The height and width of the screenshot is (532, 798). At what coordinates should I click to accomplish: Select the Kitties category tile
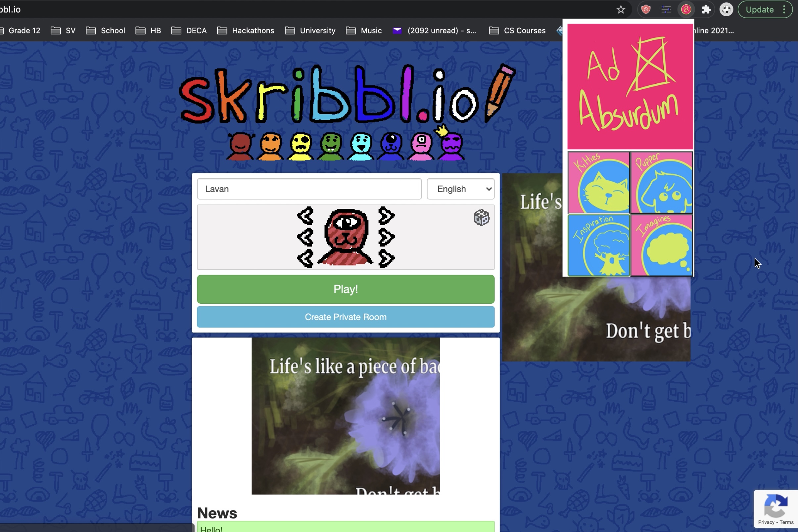tap(598, 183)
